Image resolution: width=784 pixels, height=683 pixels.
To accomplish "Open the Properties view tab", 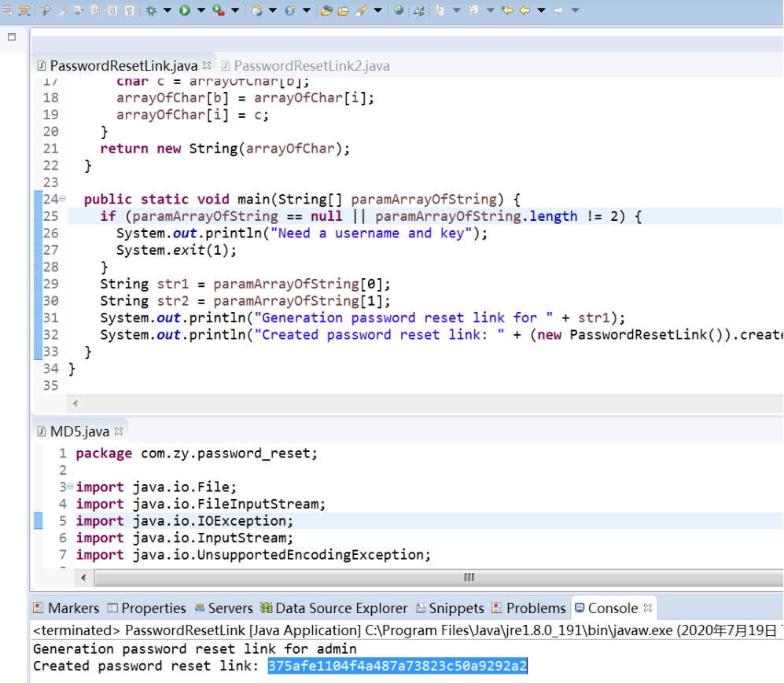I will pos(147,608).
